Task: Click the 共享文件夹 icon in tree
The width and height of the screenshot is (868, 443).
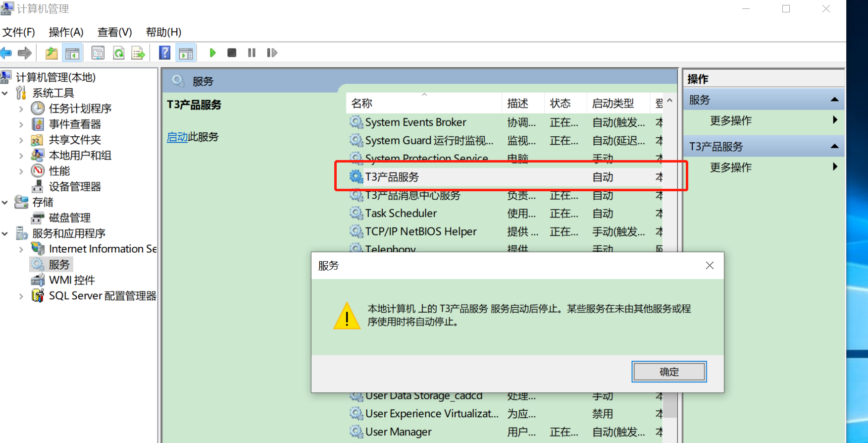Action: click(x=38, y=140)
